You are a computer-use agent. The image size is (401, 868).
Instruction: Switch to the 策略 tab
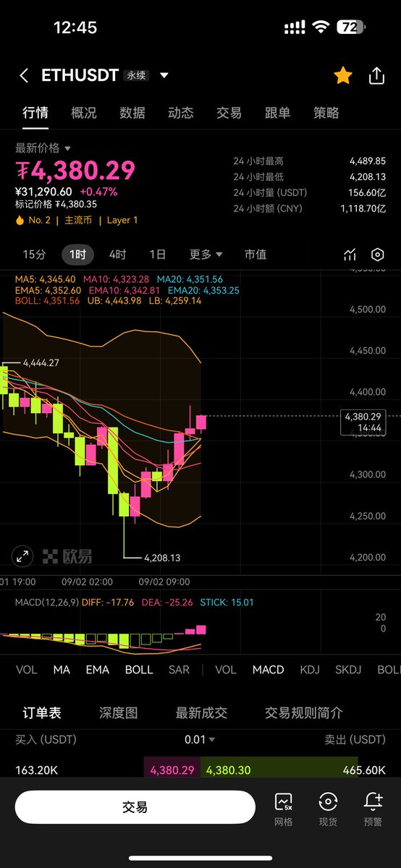326,113
